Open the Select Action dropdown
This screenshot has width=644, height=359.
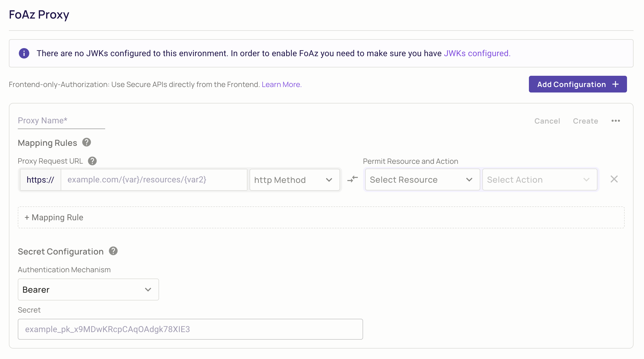[x=539, y=180]
